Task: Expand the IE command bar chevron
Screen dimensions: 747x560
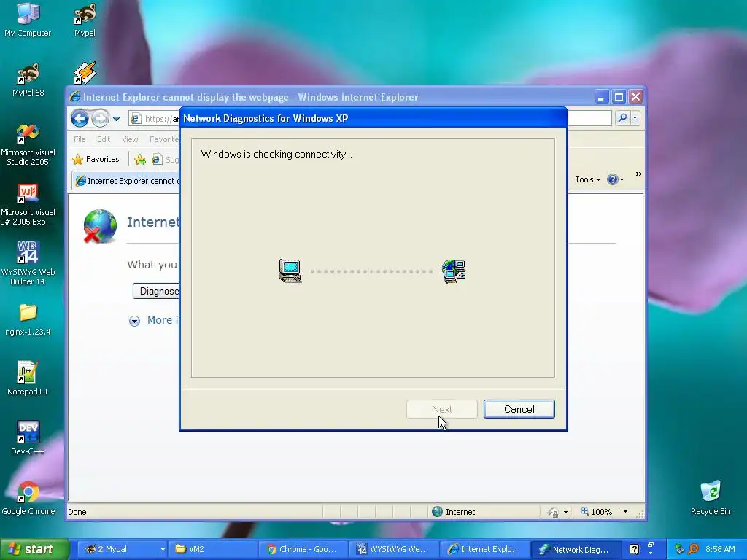Action: point(639,174)
